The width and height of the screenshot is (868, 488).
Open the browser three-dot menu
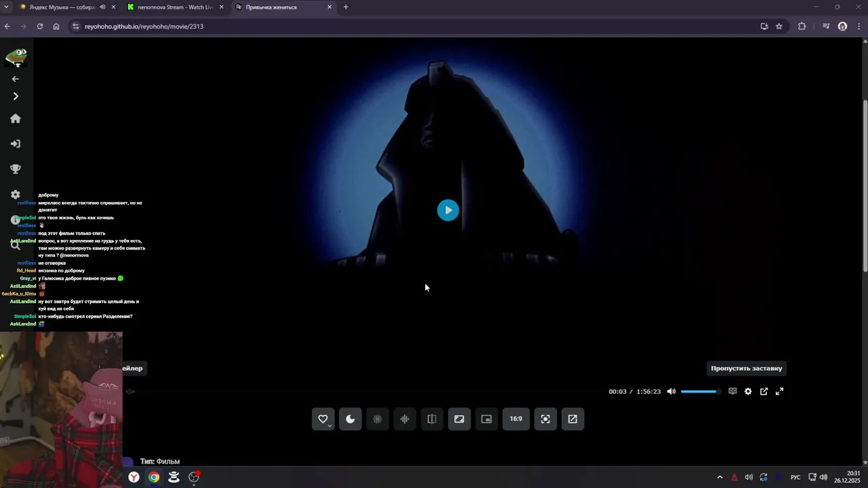click(x=859, y=26)
